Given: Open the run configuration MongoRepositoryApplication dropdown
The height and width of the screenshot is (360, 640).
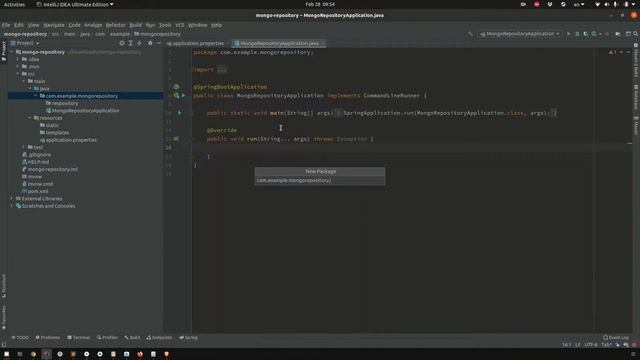Looking at the screenshot, I should [520, 34].
